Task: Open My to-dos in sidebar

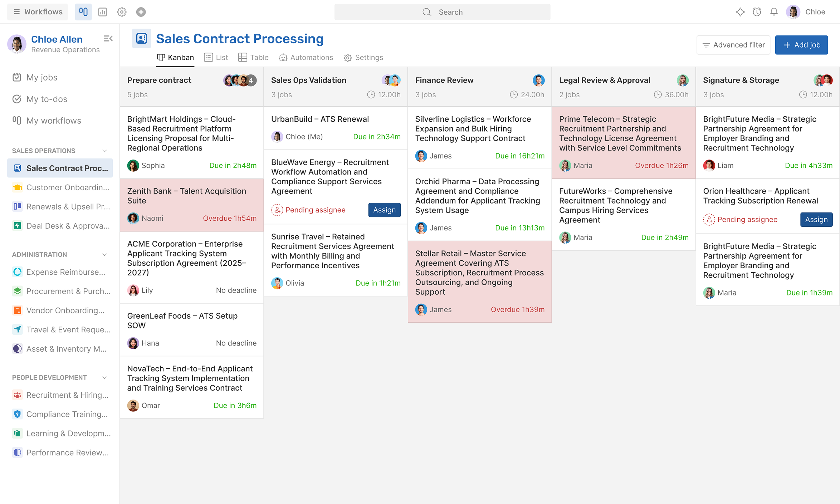Action: point(47,99)
